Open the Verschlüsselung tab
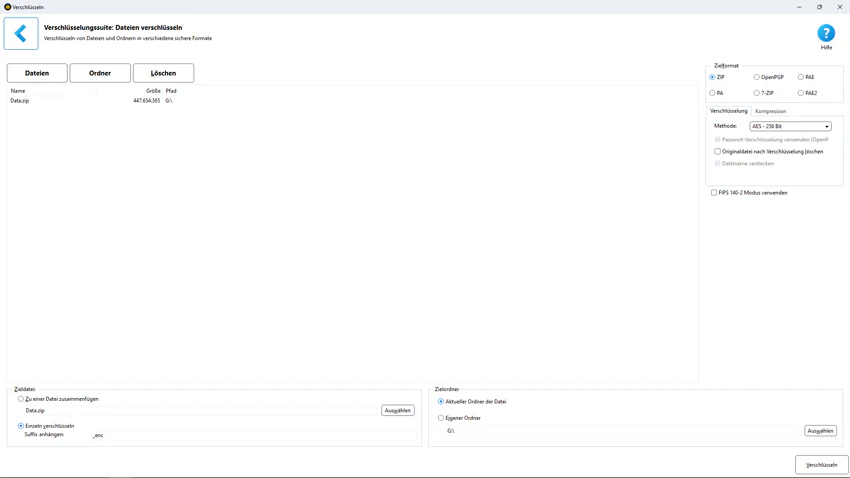850x478 pixels. tap(729, 111)
